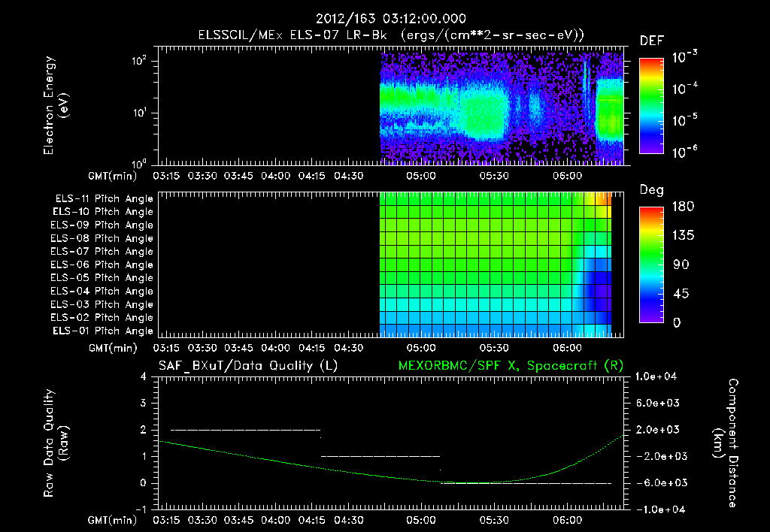Image resolution: width=770 pixels, height=532 pixels.
Task: Click the DEF color bar label
Action: click(652, 41)
